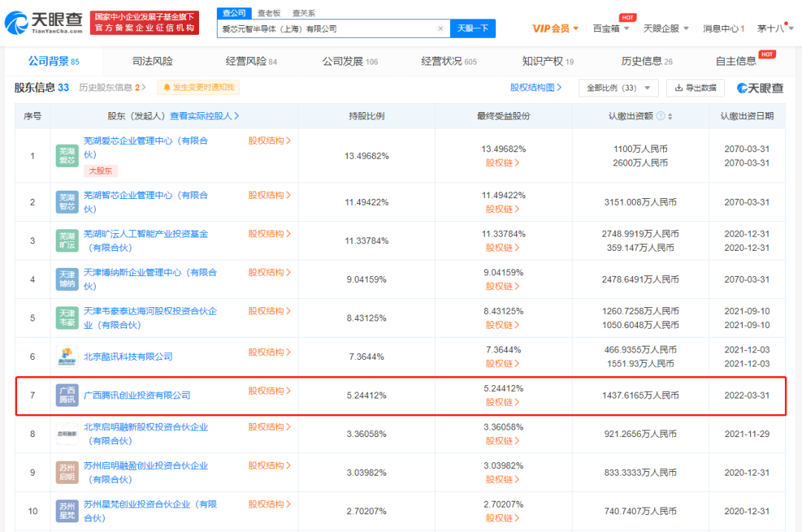Click 发生变更时通知我 button

pyautogui.click(x=198, y=88)
